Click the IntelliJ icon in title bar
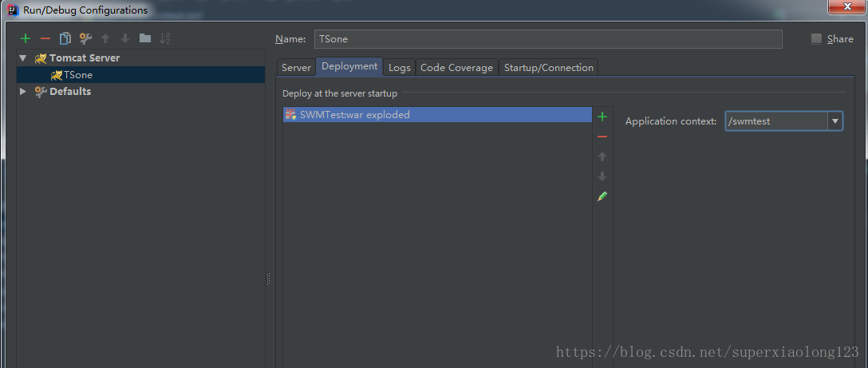Viewport: 868px width, 368px height. (14, 10)
